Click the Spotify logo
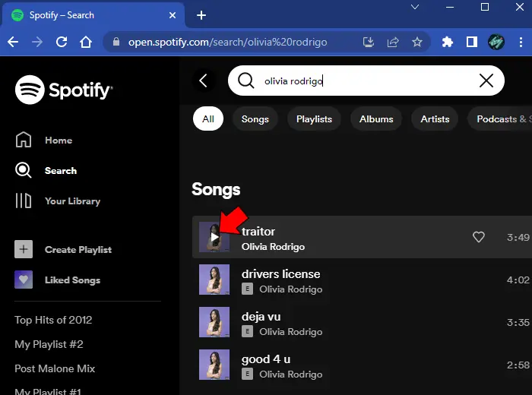This screenshot has height=395, width=532. point(64,90)
